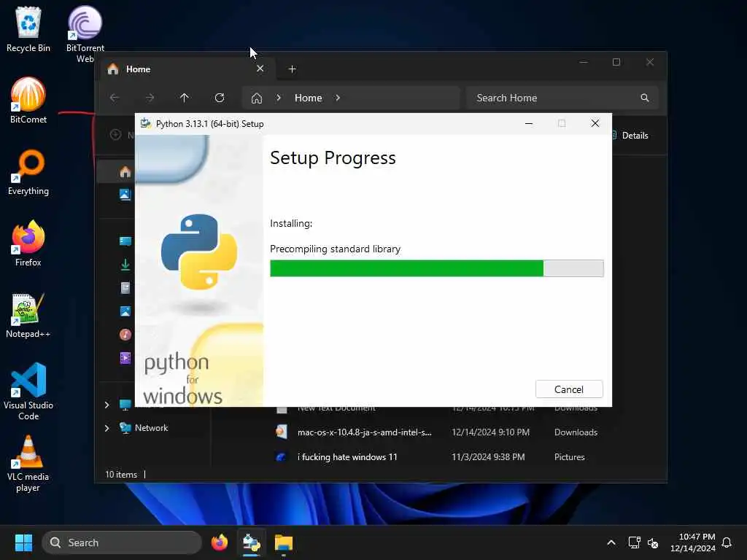Open File Explorer from the taskbar
Screen dimensions: 747x560
(x=284, y=542)
